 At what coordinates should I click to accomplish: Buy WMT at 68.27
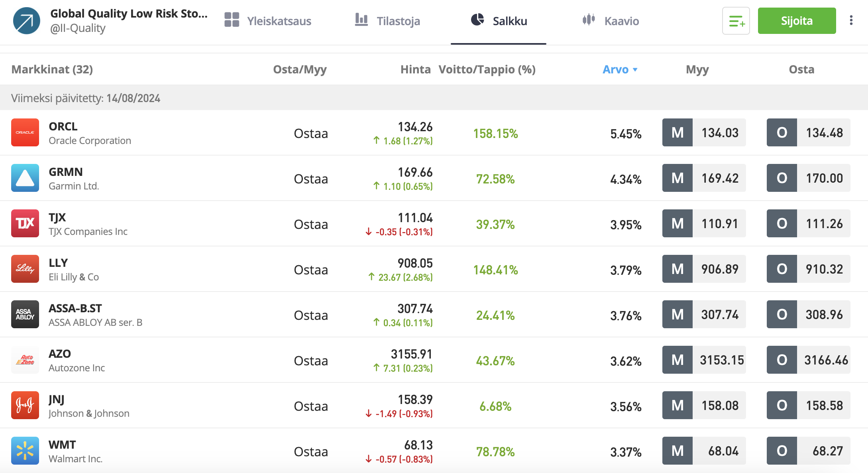click(808, 451)
